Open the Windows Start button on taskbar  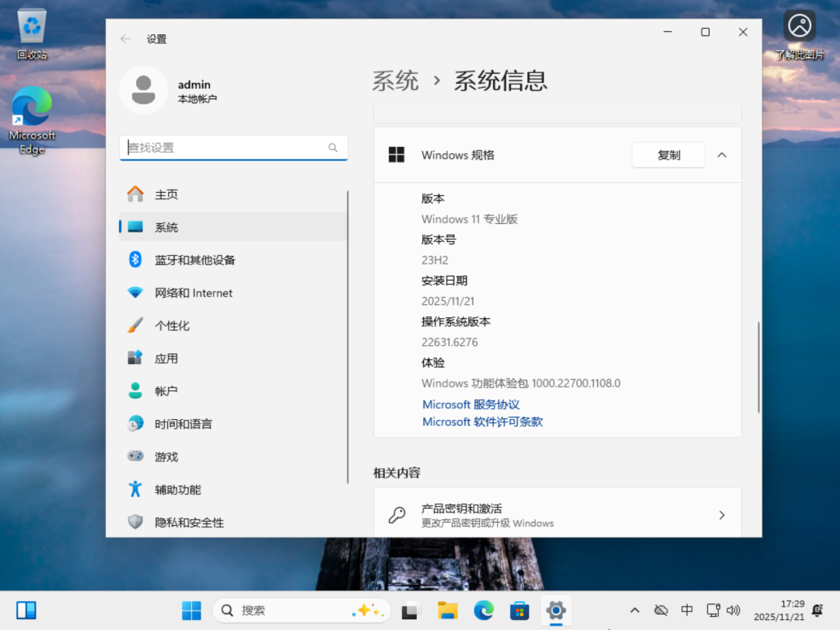point(191,611)
